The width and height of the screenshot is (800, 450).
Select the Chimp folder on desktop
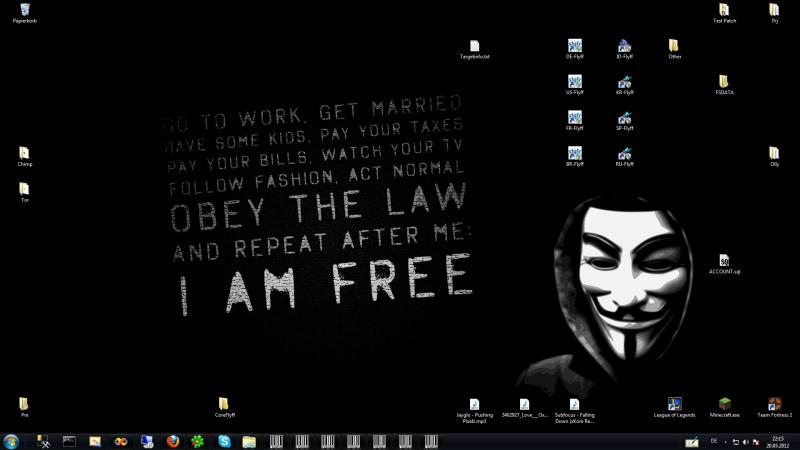click(x=24, y=153)
